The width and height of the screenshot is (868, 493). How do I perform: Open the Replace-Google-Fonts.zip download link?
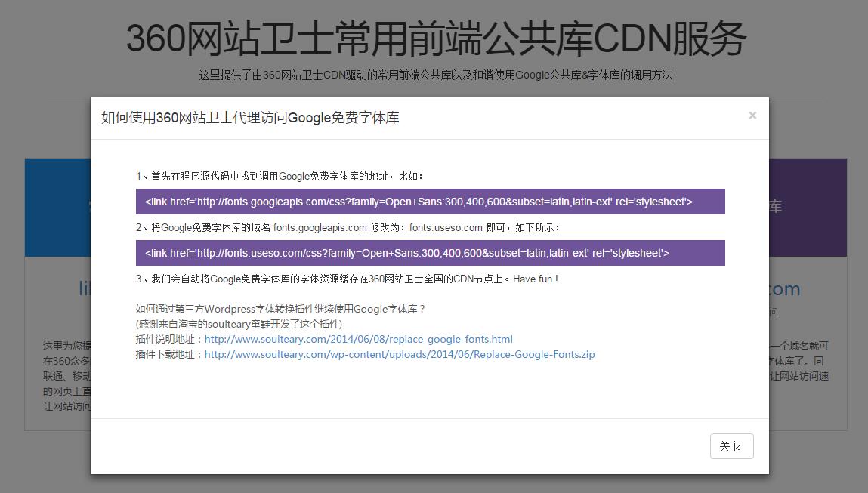click(400, 354)
